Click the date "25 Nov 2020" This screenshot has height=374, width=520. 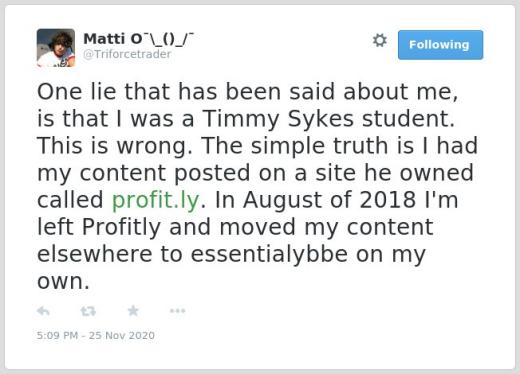click(122, 335)
